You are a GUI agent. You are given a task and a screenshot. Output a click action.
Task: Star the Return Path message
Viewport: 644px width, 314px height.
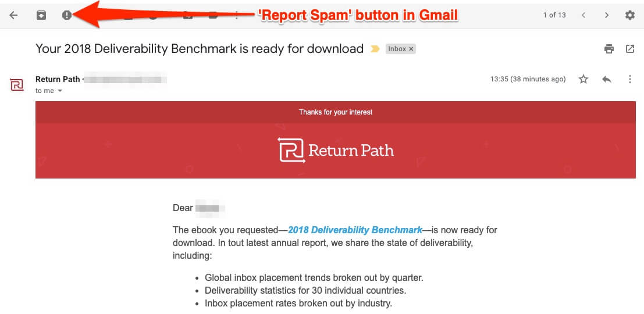click(x=583, y=79)
